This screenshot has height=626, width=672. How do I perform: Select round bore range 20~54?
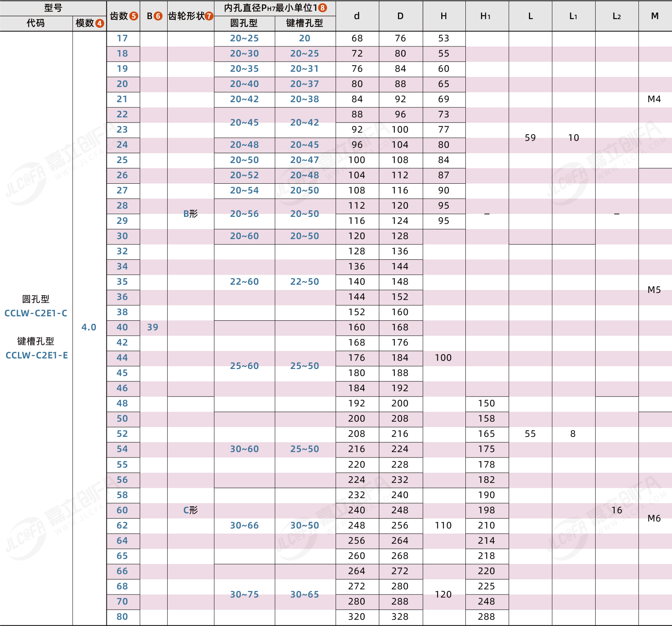pyautogui.click(x=244, y=190)
